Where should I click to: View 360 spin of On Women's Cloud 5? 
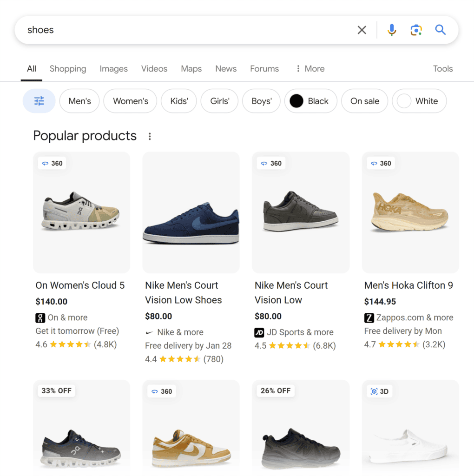point(52,163)
